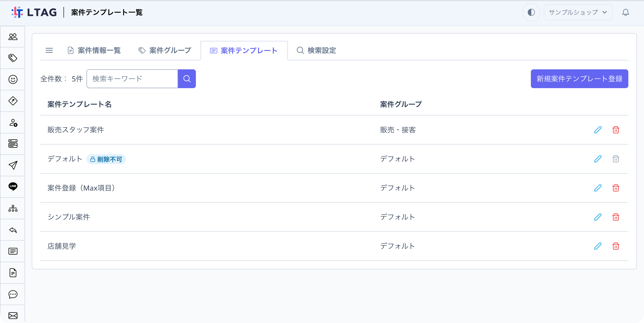Select the 販売・接客 group cell
This screenshot has height=323, width=644.
[398, 130]
